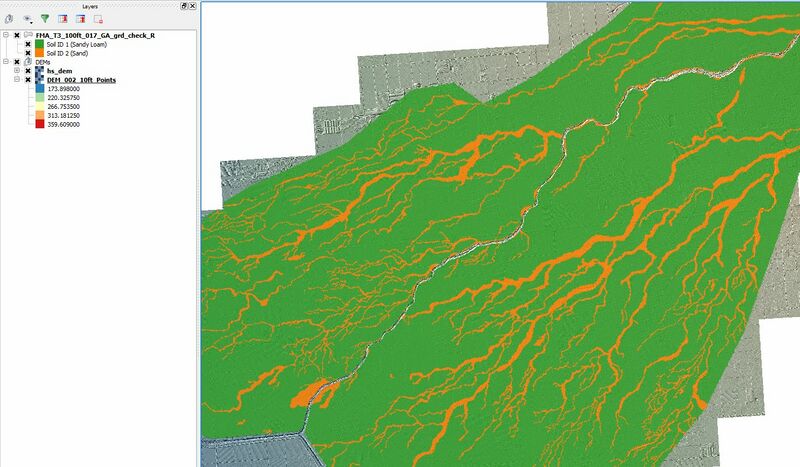Toggle the Soil ID 2 (Sand) checkbox

pyautogui.click(x=28, y=53)
